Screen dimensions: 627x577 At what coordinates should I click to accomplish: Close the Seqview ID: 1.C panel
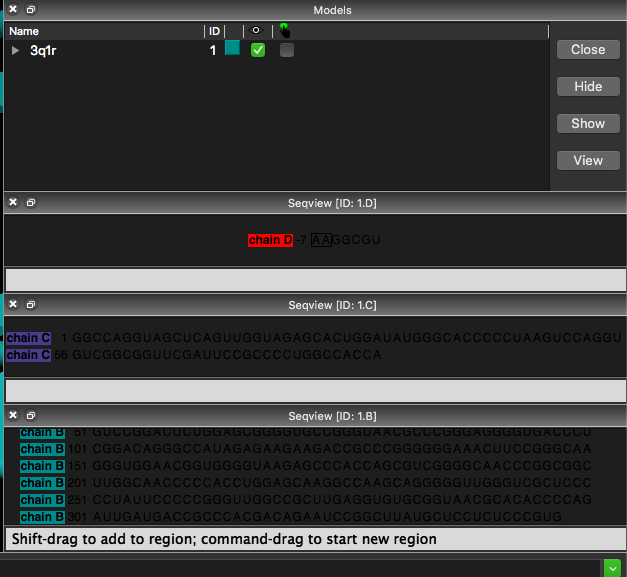pos(13,304)
